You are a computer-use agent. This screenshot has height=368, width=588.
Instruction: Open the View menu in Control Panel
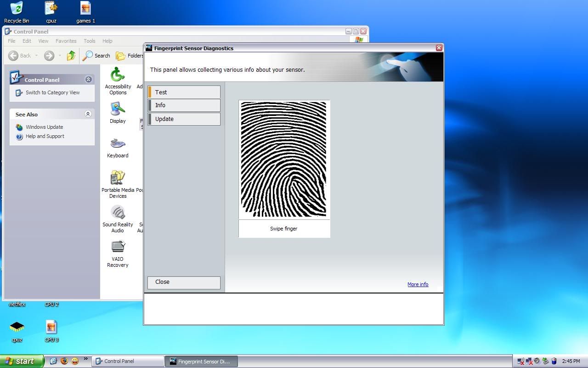coord(43,41)
